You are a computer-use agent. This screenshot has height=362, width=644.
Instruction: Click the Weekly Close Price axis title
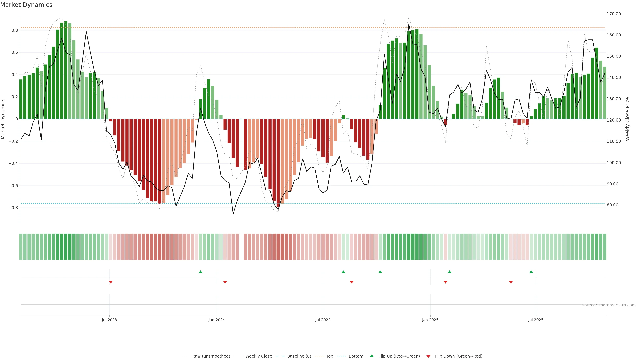pyautogui.click(x=627, y=119)
